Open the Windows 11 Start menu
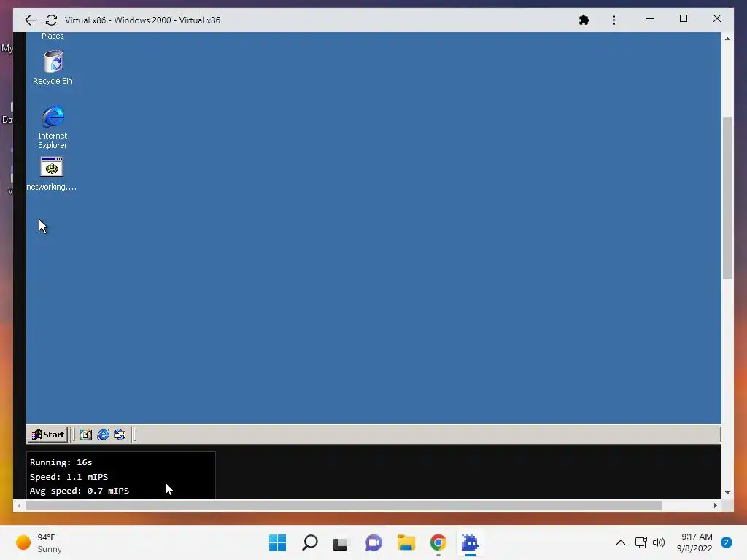747x560 pixels. [277, 542]
